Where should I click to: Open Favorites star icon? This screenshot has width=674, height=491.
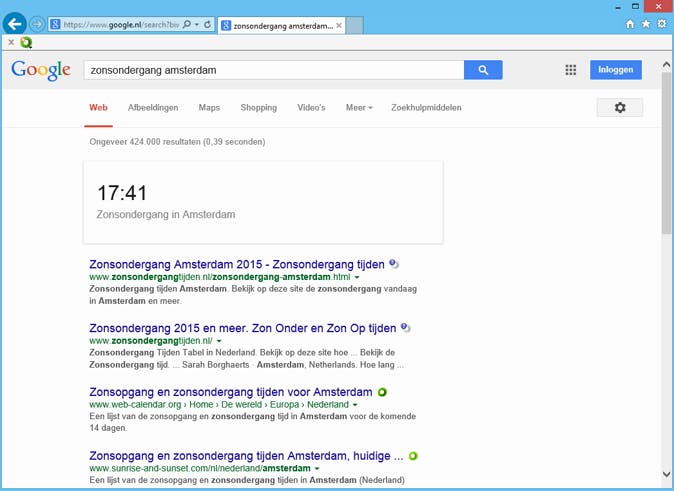[x=646, y=24]
